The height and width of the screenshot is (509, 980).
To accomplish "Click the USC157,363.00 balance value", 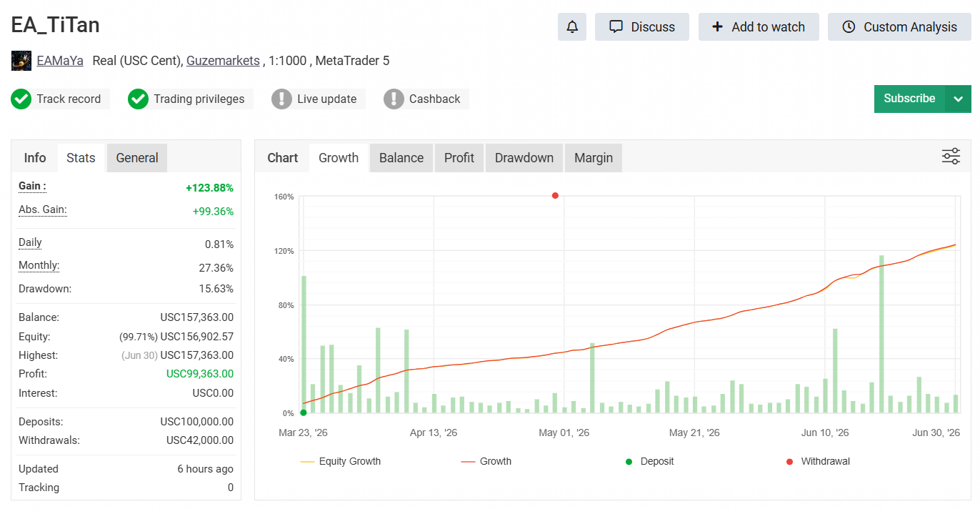I will coord(197,317).
